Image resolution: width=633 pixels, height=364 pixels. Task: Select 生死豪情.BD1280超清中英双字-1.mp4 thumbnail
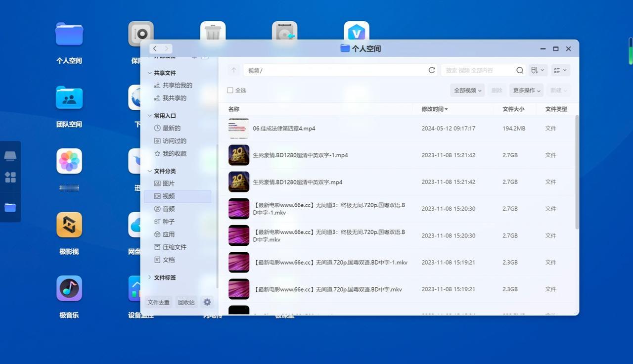click(x=239, y=155)
